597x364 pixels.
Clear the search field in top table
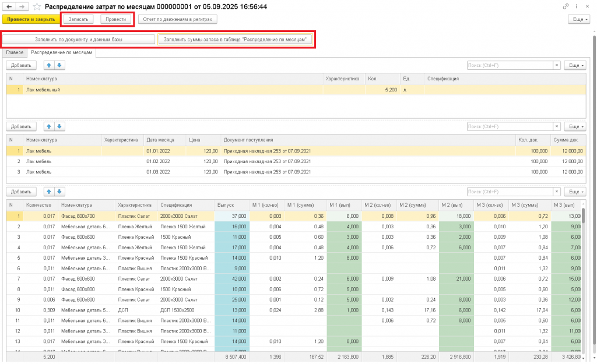(557, 65)
